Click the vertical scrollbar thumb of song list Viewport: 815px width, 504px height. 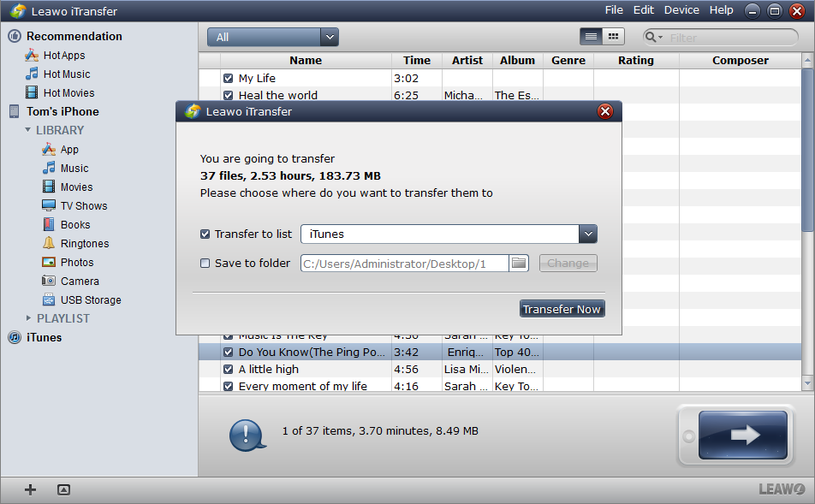click(807, 150)
